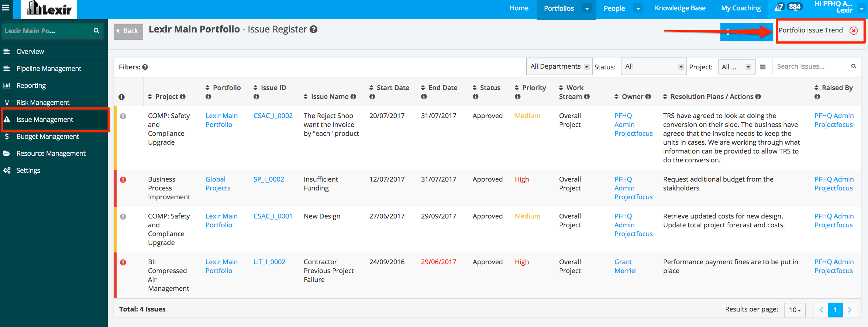Go to the Home tab
Viewport: 868px width, 327px height.
(x=519, y=8)
